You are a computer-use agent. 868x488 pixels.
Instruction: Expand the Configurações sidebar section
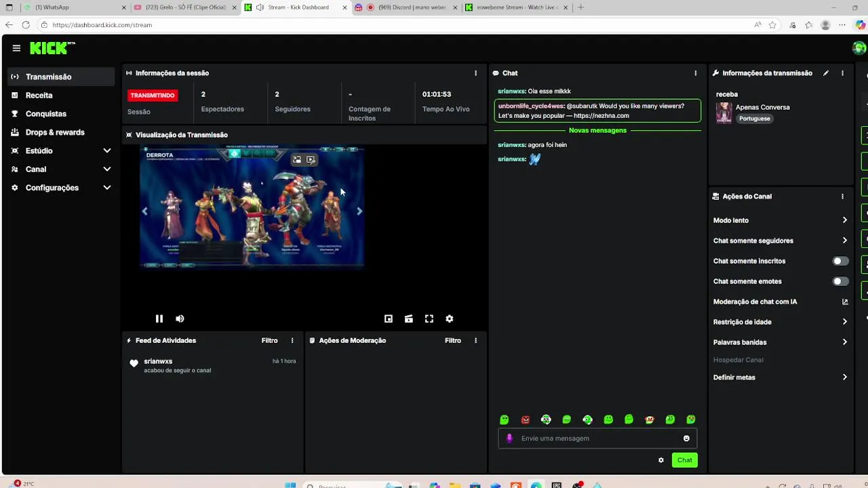pos(61,188)
